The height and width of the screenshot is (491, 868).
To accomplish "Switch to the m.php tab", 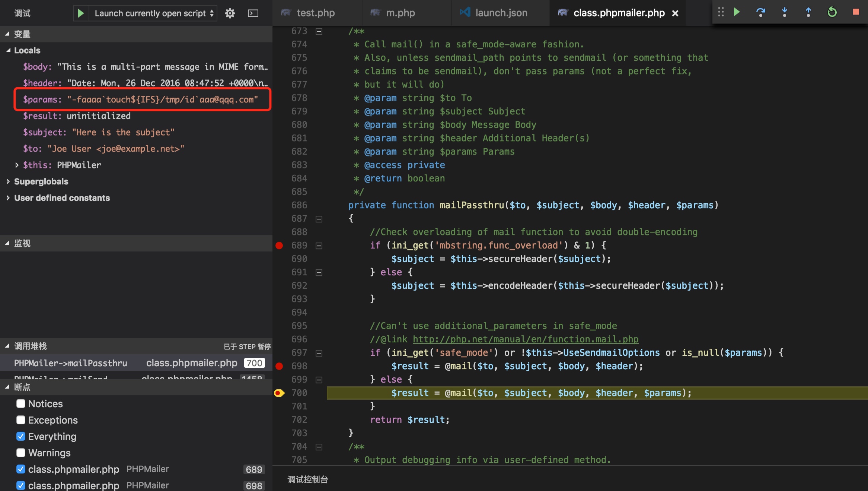I will (x=406, y=13).
